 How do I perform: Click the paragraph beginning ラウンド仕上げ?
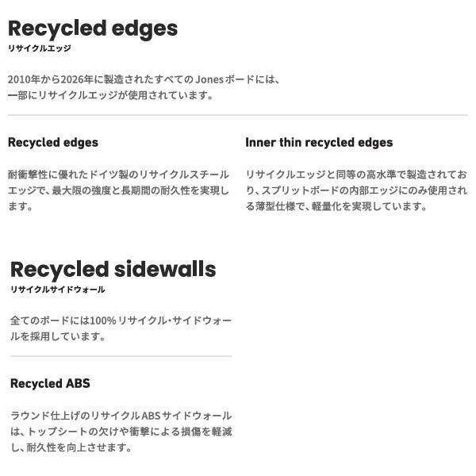point(121,432)
